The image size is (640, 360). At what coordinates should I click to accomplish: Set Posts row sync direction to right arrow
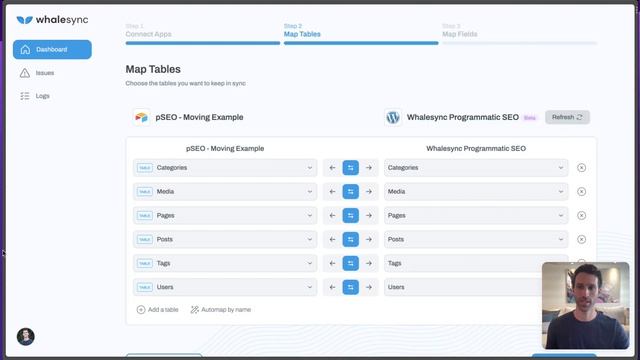point(369,239)
